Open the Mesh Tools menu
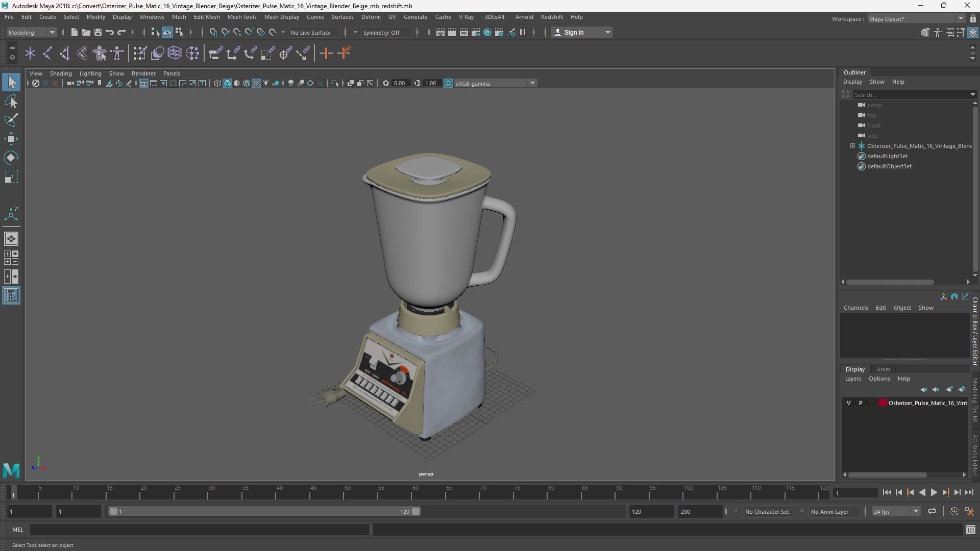Image resolution: width=980 pixels, height=551 pixels. 242,17
